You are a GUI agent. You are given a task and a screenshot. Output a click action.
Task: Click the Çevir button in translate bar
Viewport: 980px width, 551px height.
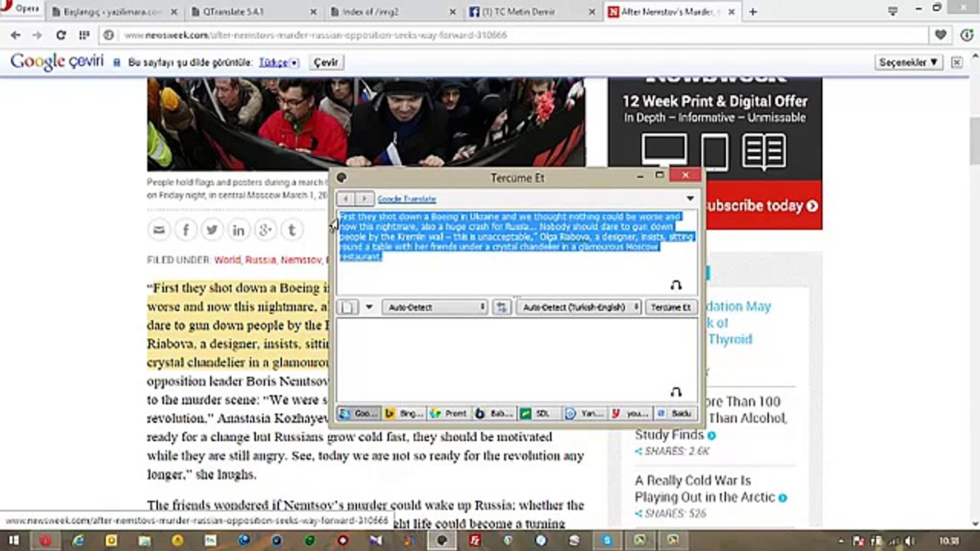326,62
